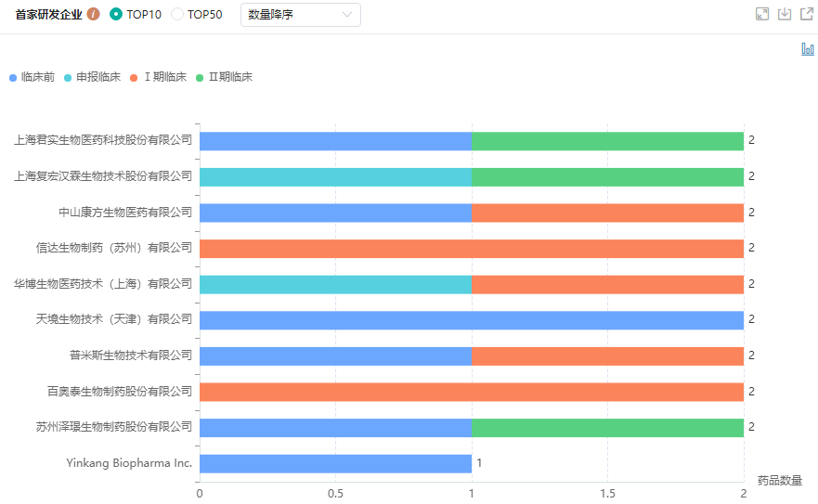Click the orange Ⅰ期临床 legend dot
This screenshot has width=818, height=504.
coord(135,78)
